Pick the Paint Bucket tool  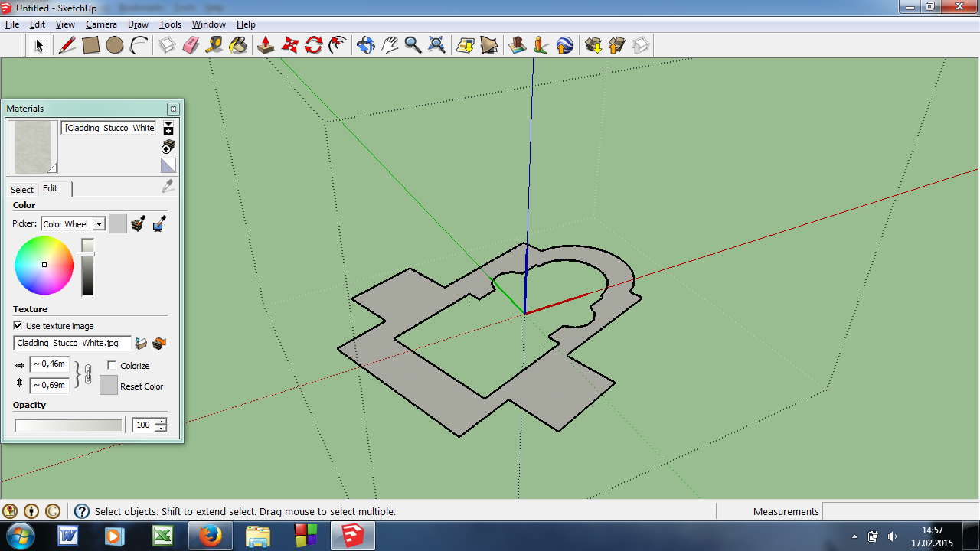[238, 45]
